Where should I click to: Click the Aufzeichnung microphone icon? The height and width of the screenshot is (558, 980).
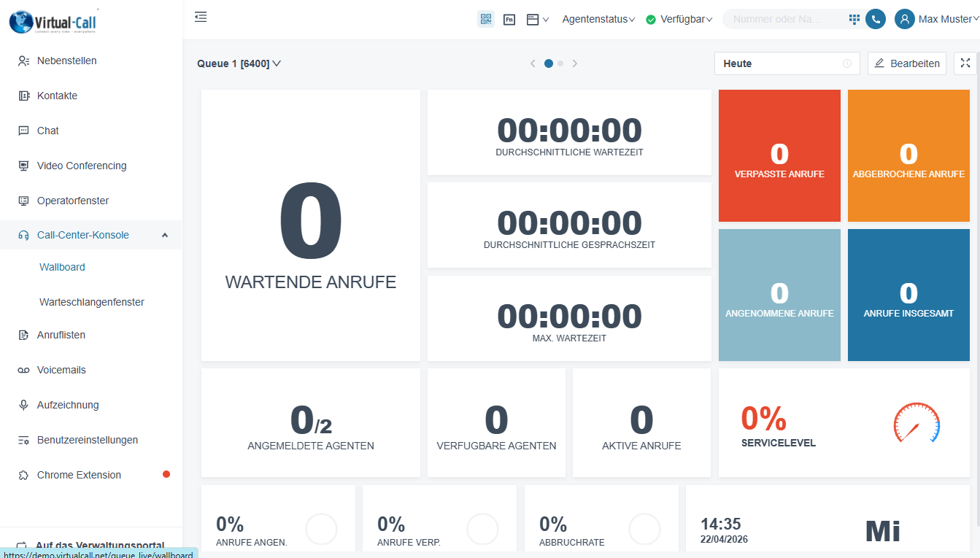23,406
